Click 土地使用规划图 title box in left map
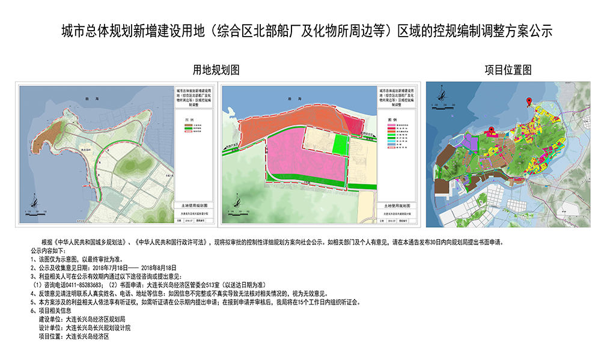The height and width of the screenshot is (364, 607). (x=194, y=205)
